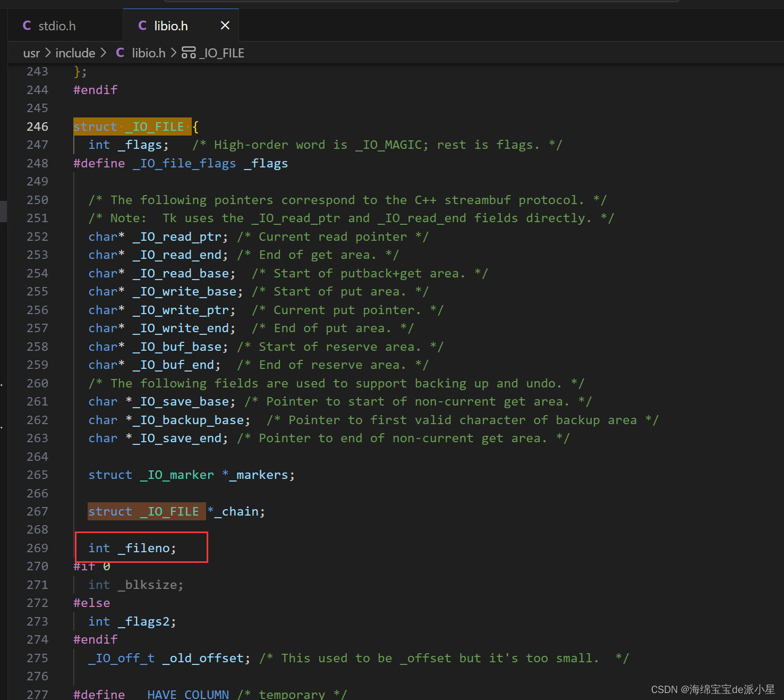
Task: Click the C icon in breadcrumb path
Action: tap(120, 53)
